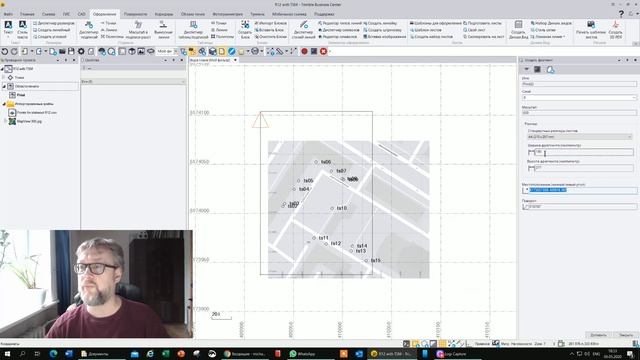Image resolution: width=640 pixels, height=360 pixels.
Task: Click point ts10 on the map
Action: [332, 208]
